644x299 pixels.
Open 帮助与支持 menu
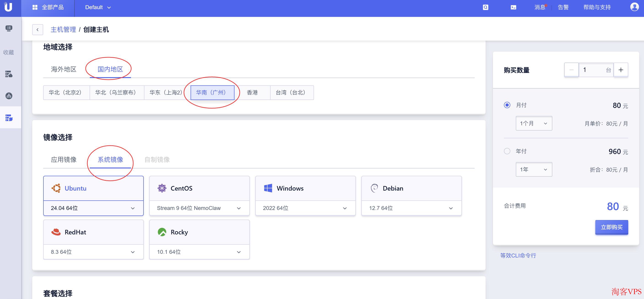pos(597,7)
